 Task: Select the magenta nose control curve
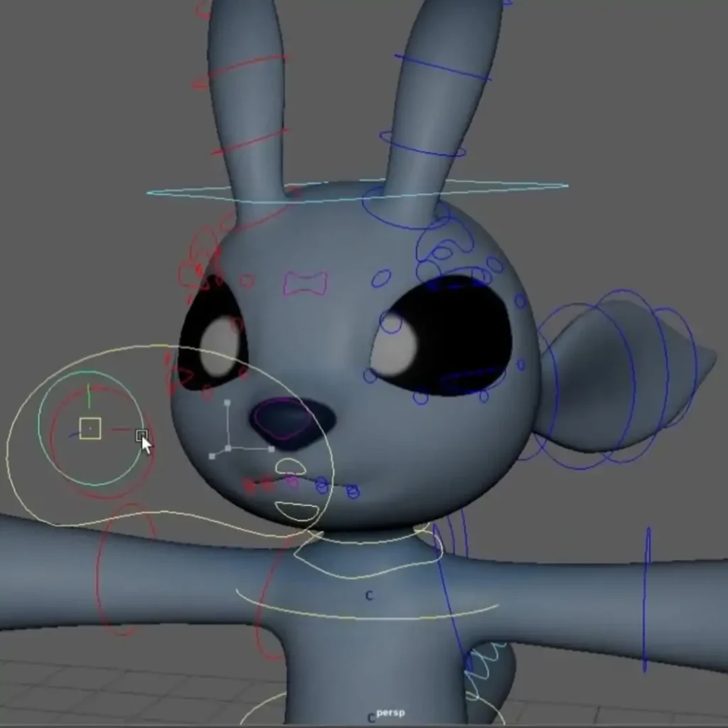coord(284,419)
